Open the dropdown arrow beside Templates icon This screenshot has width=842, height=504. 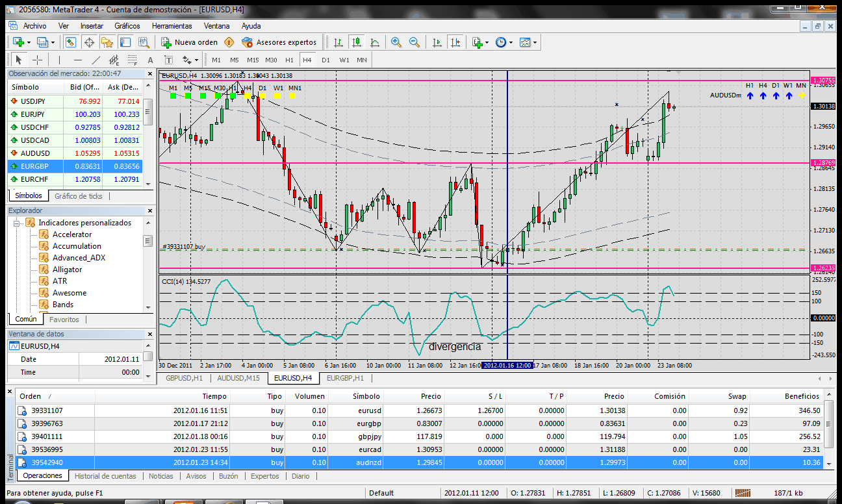[x=535, y=42]
